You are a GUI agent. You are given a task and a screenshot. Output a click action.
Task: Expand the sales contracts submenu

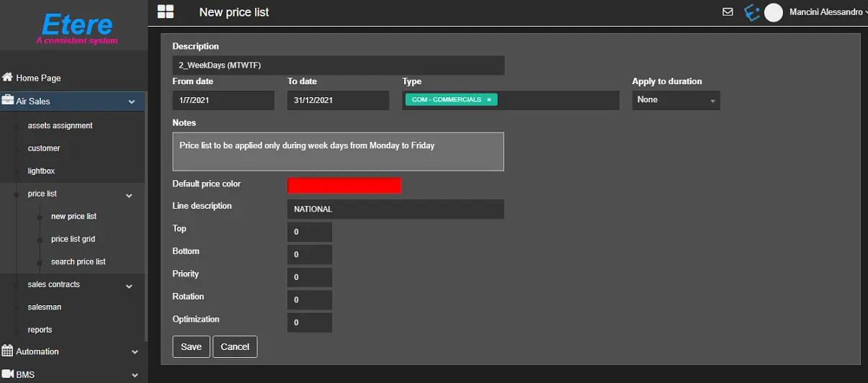click(x=130, y=286)
